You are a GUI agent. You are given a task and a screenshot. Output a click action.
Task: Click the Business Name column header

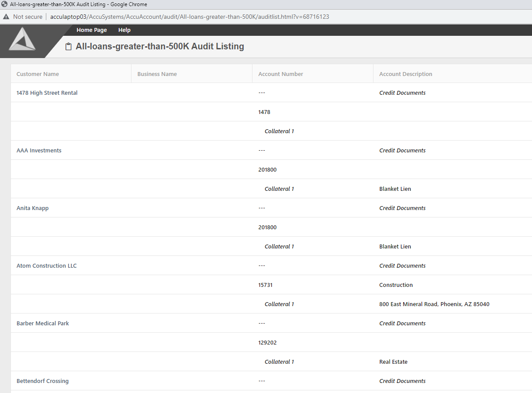coord(157,74)
